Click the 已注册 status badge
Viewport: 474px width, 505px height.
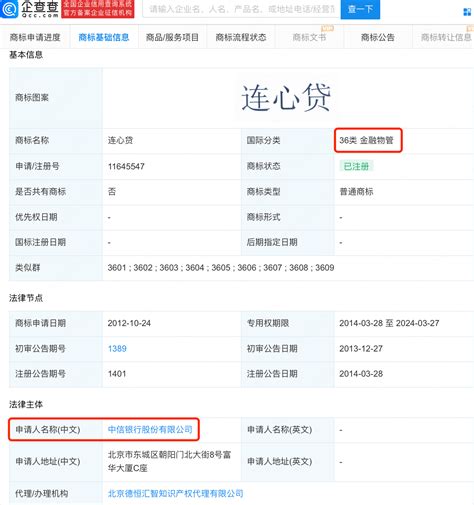click(356, 166)
